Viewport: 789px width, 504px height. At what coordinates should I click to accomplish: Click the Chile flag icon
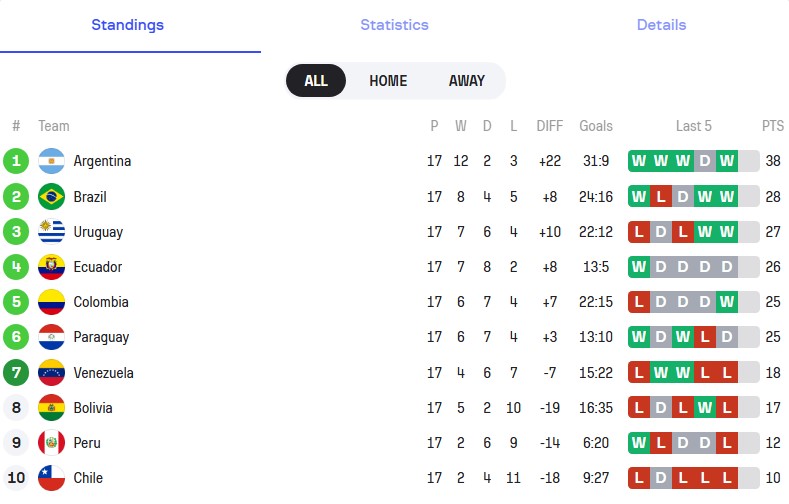coord(51,478)
